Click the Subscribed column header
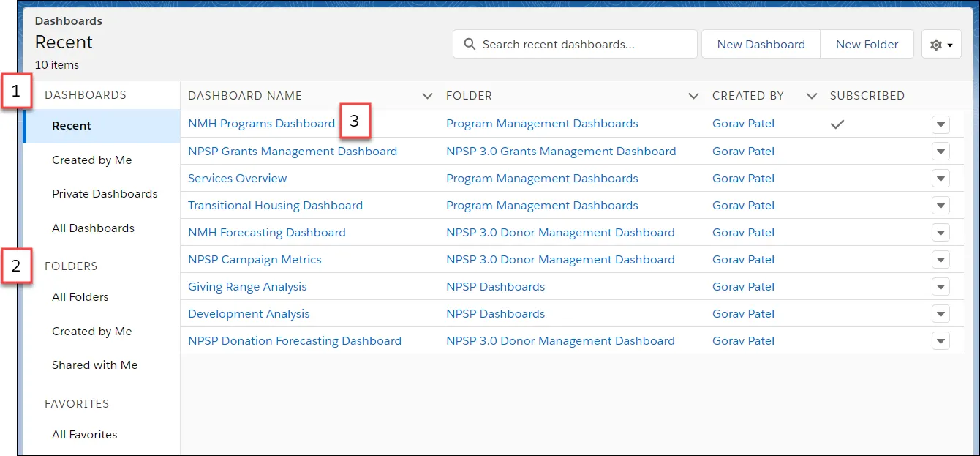The width and height of the screenshot is (980, 456). (867, 96)
